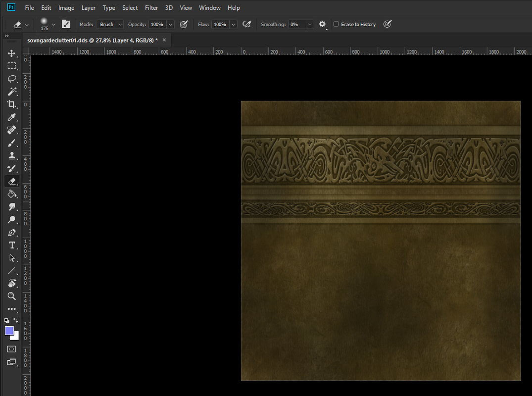
Task: Select the Magic Wand tool
Action: (11, 92)
